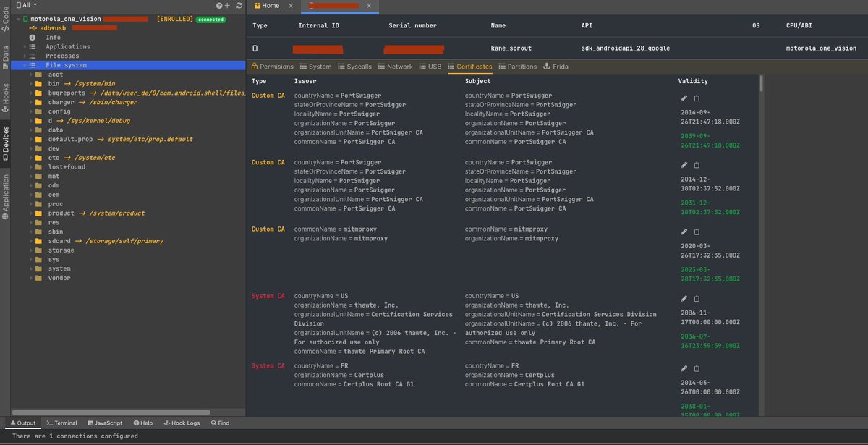The width and height of the screenshot is (868, 445).
Task: Click the default.prop folder icon
Action: click(40, 139)
